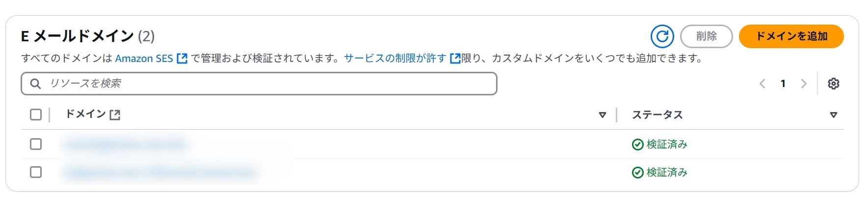Open the Amazon SES link

tap(144, 59)
